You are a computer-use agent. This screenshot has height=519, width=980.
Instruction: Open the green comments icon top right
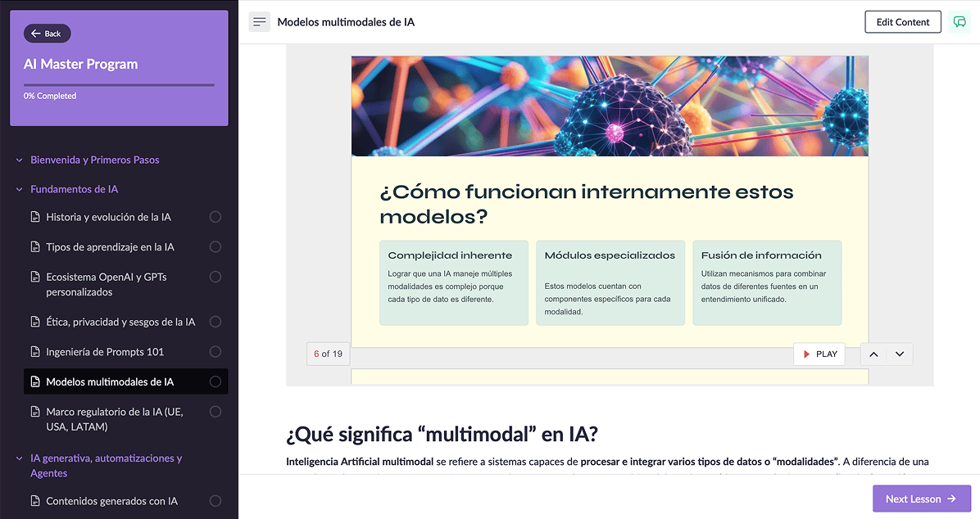point(960,21)
